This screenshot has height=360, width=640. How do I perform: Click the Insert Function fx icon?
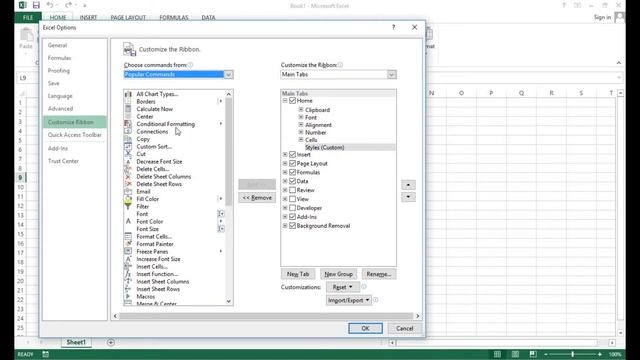point(128,274)
